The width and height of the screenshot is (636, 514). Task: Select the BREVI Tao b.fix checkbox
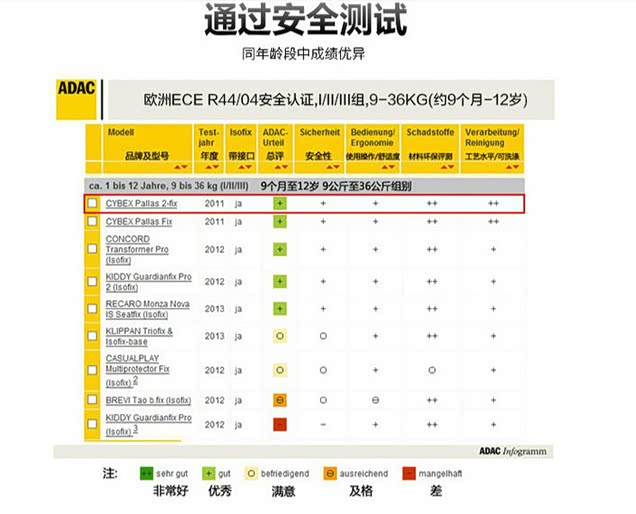coord(92,400)
